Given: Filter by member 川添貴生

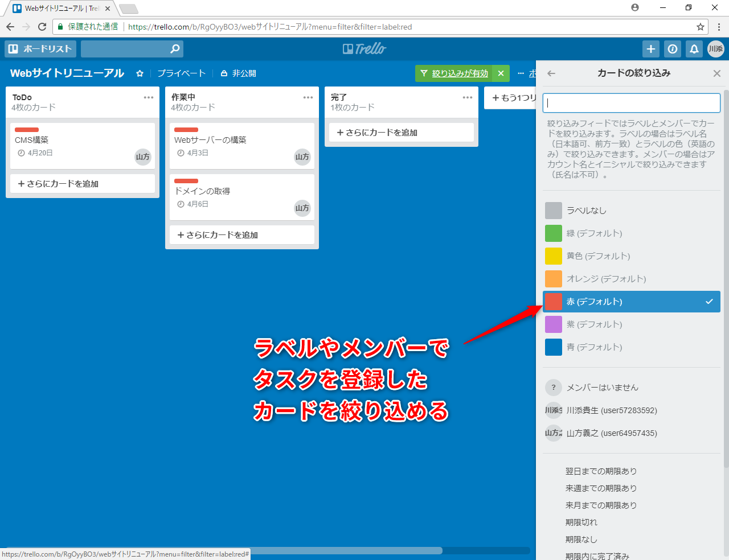Looking at the screenshot, I should coord(632,410).
